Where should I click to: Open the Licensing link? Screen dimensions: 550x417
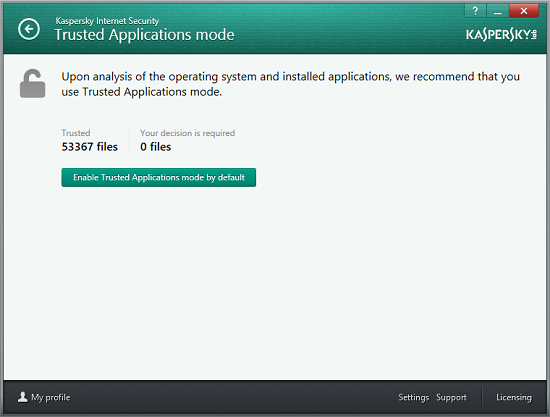tap(514, 397)
